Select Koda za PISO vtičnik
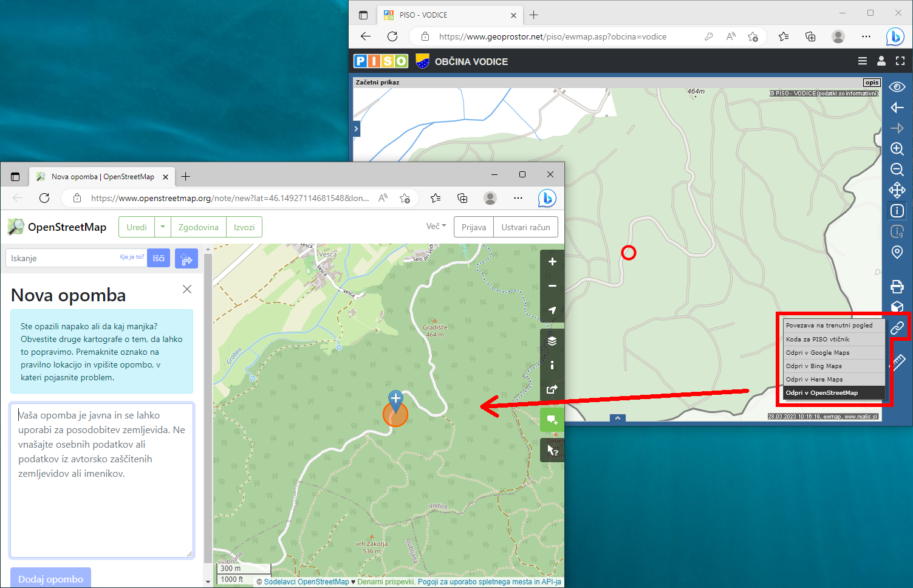 point(833,339)
